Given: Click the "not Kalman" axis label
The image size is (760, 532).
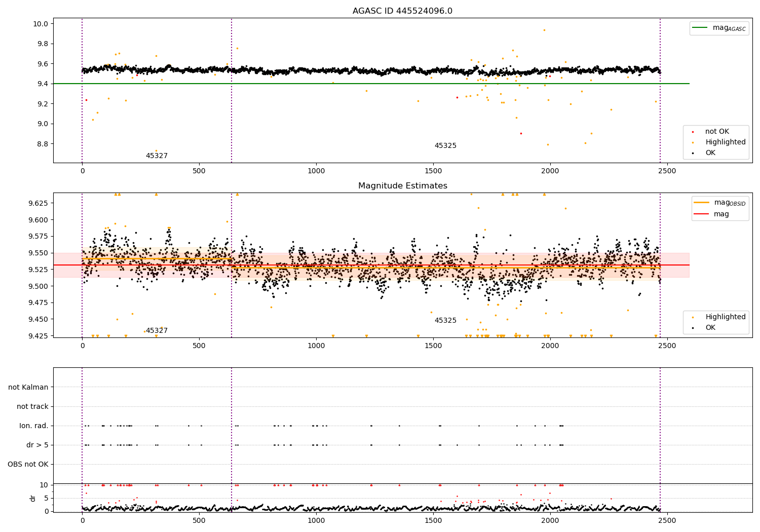Looking at the screenshot, I should coord(28,387).
